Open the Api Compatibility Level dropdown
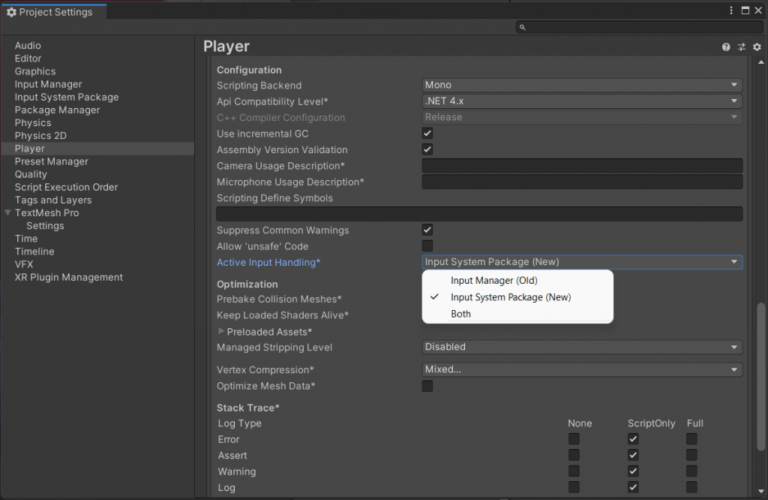The image size is (768, 500). click(582, 101)
